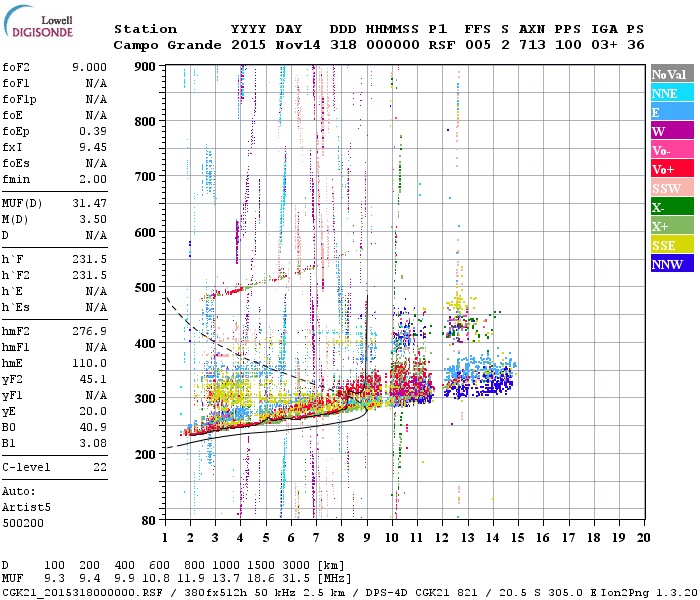Click the IGA value 03+
This screenshot has height=600, width=700.
[604, 45]
